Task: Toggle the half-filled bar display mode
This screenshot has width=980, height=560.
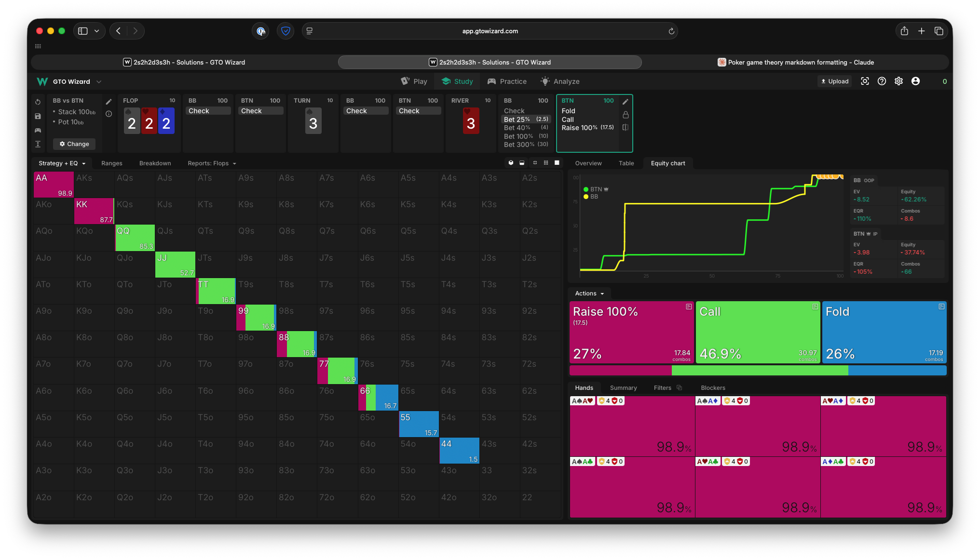Action: [x=522, y=163]
